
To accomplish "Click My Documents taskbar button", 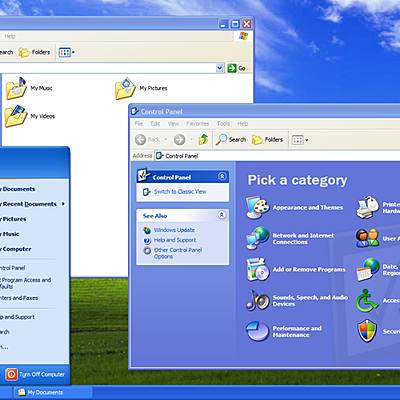I will point(53,392).
